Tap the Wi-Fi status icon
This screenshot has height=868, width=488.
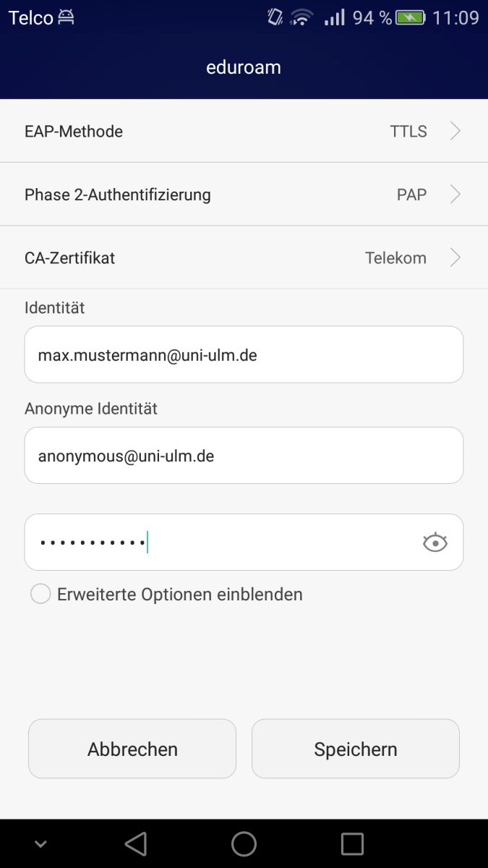[x=301, y=17]
